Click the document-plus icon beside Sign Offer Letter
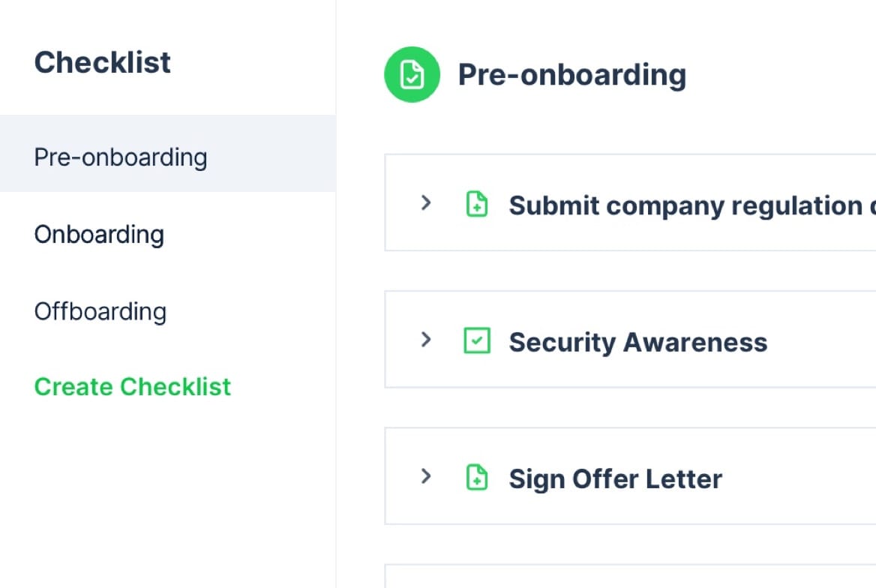 pos(477,477)
